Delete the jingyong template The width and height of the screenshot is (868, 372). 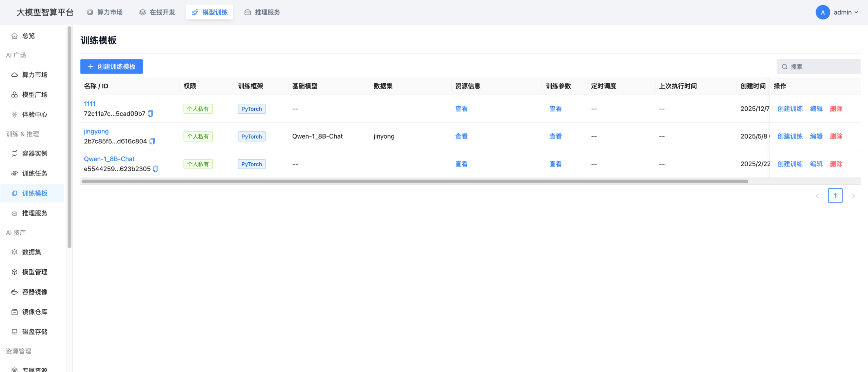836,137
